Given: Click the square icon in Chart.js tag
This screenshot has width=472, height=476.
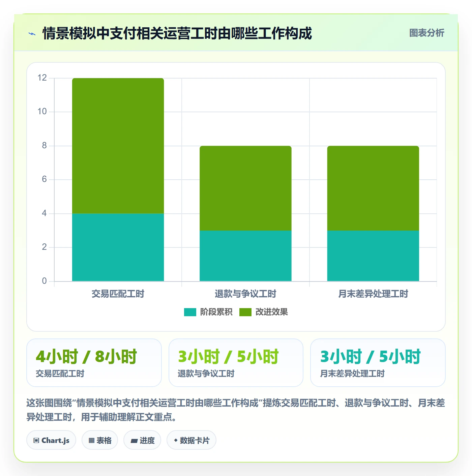Looking at the screenshot, I should pyautogui.click(x=36, y=441).
